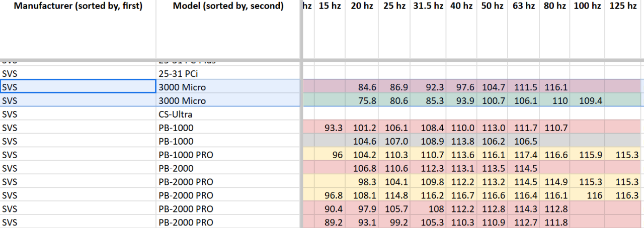
Task: Click the 111.7 cell
Action: click(x=524, y=128)
